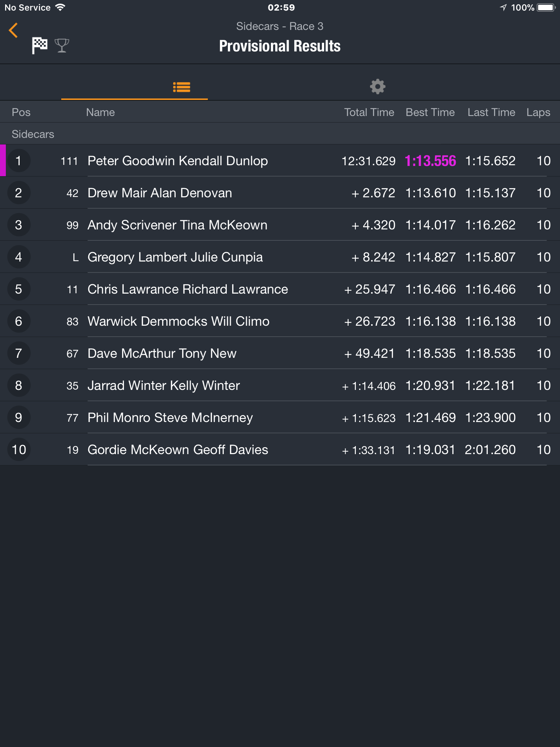Tap the orange back arrow

(x=13, y=30)
